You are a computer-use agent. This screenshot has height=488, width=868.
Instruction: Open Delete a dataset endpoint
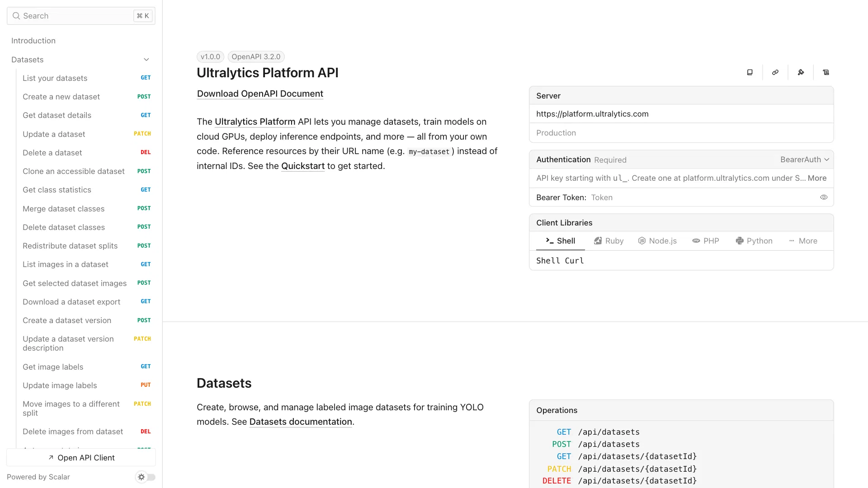point(87,153)
